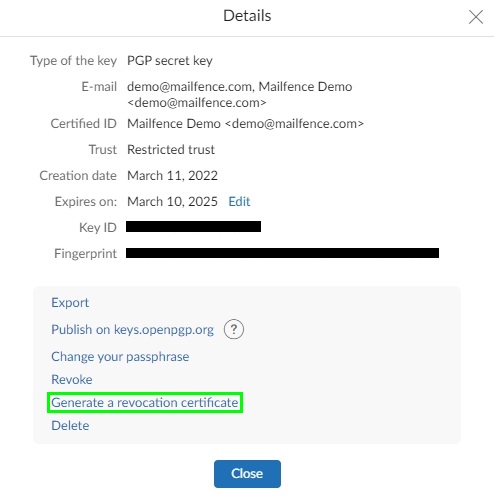Screen dimensions: 494x504
Task: Publish the key on keys.openpgp.org
Action: [x=132, y=330]
